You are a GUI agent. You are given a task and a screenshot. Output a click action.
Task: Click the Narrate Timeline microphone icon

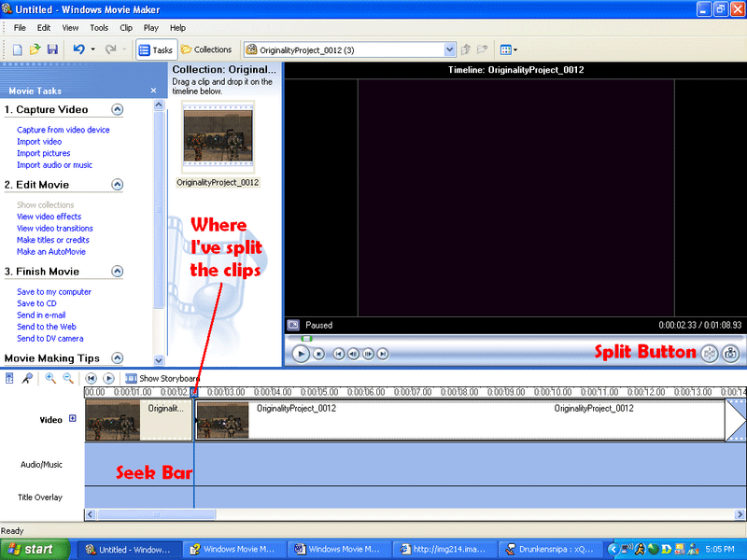[27, 378]
